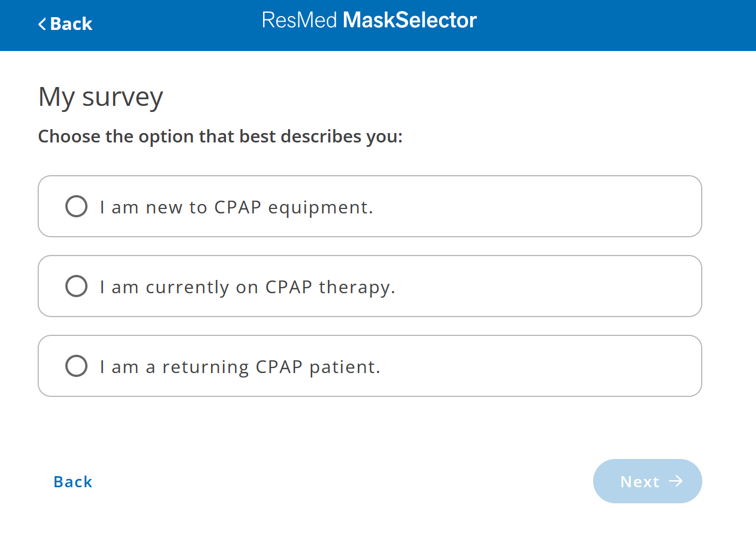Select the radio for currently on CPAP therapy
Screen dimensions: 756x546
[76, 286]
